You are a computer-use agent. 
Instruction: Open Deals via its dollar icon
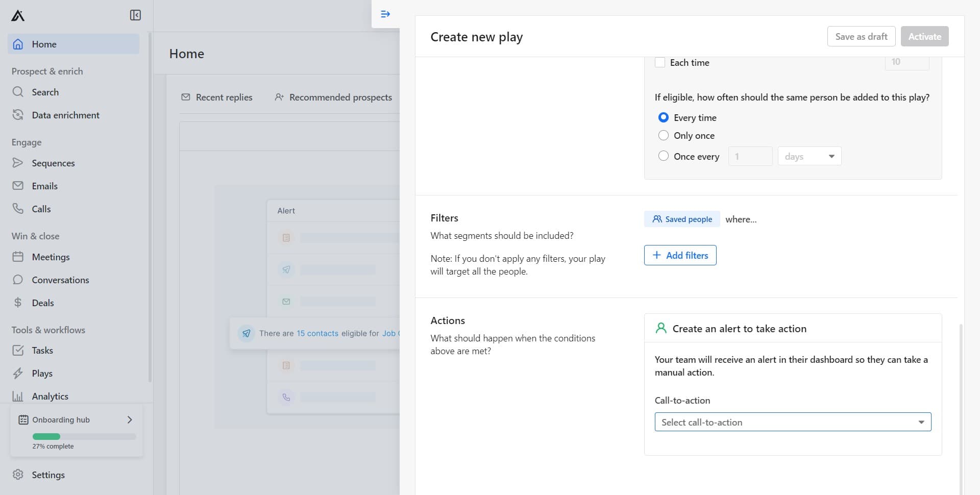[18, 303]
